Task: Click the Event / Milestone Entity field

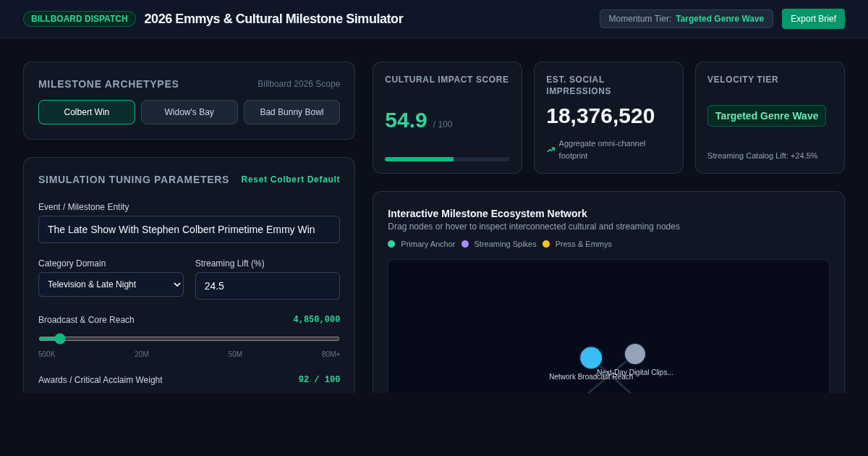Action: 189,229
